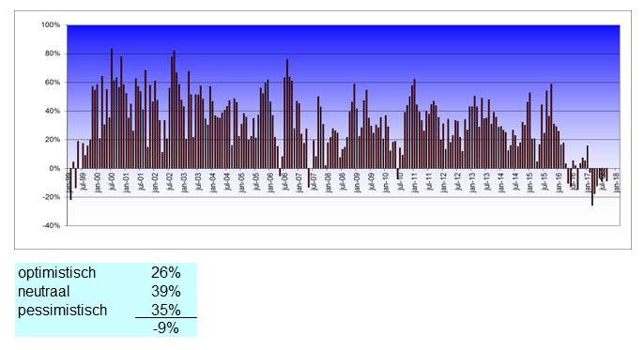Viewport: 644px width, 350px height.
Task: Select the jan-18 x-axis label
Action: coord(616,183)
